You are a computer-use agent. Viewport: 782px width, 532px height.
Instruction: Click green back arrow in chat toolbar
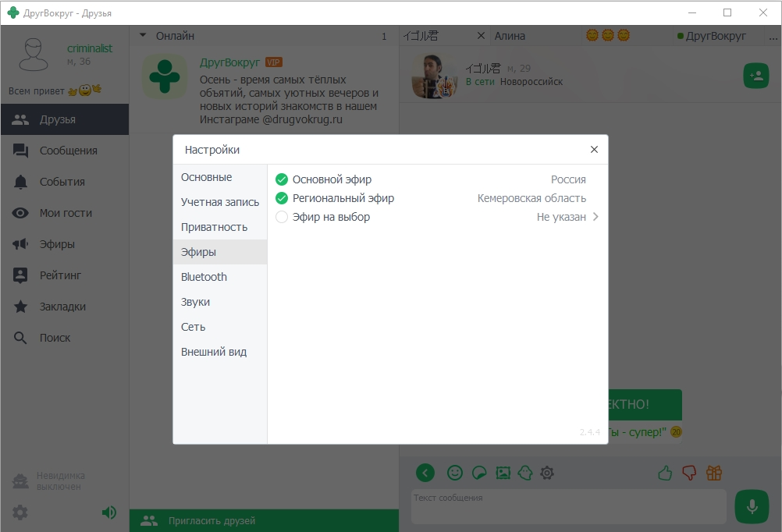pyautogui.click(x=425, y=473)
